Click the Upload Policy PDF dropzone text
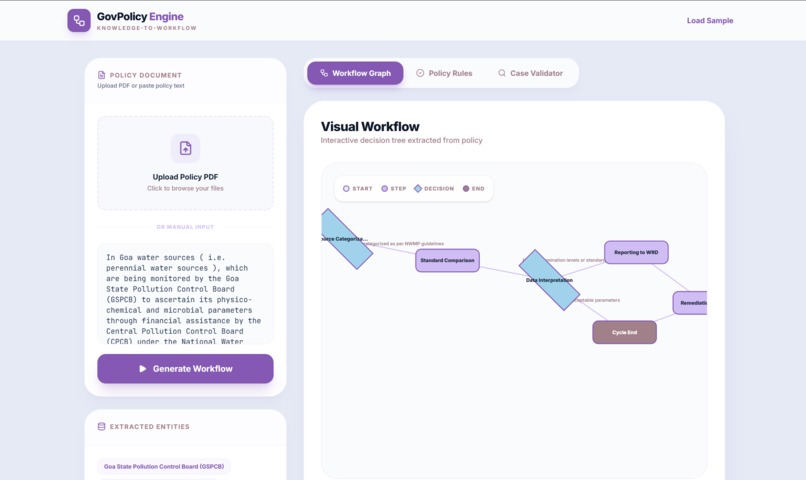806x480 pixels. 185,177
